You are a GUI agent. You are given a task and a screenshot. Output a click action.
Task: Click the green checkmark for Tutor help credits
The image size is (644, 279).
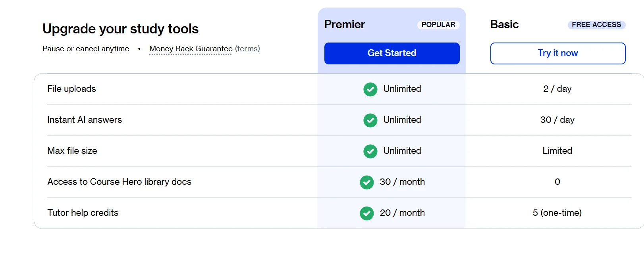pos(366,213)
